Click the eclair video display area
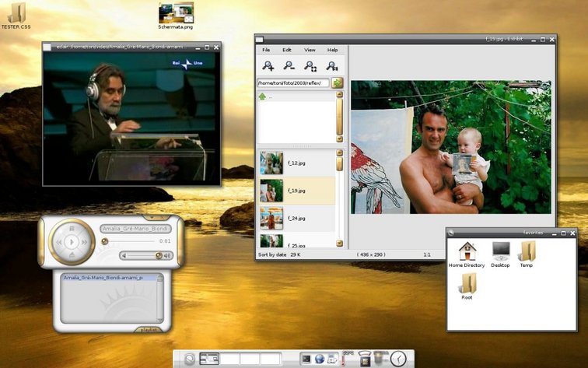588x368 pixels. tap(131, 117)
